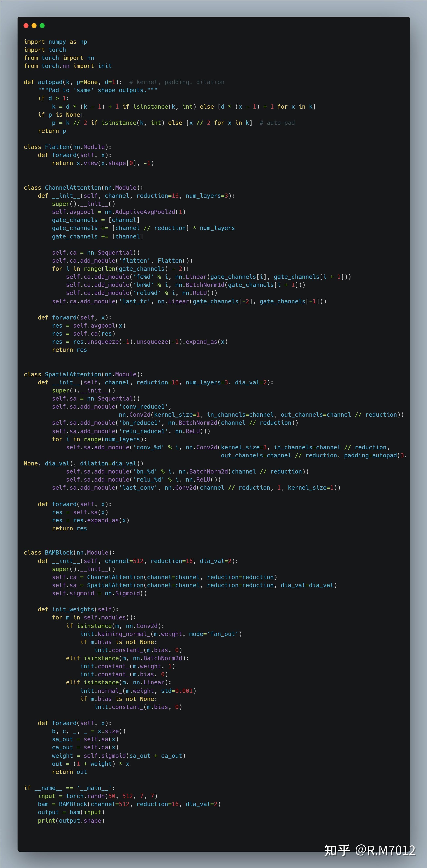Click the '# auto-pad' comment
The width and height of the screenshot is (427, 868).
tap(277, 123)
